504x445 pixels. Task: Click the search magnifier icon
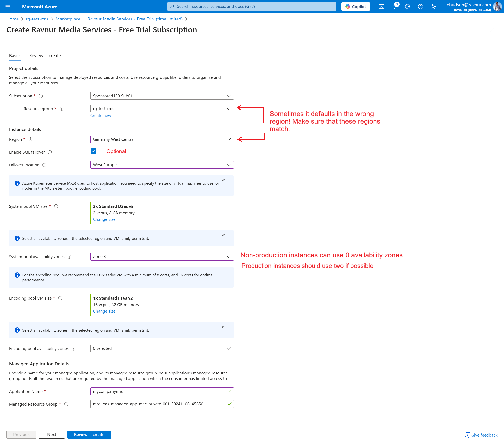[x=172, y=7]
